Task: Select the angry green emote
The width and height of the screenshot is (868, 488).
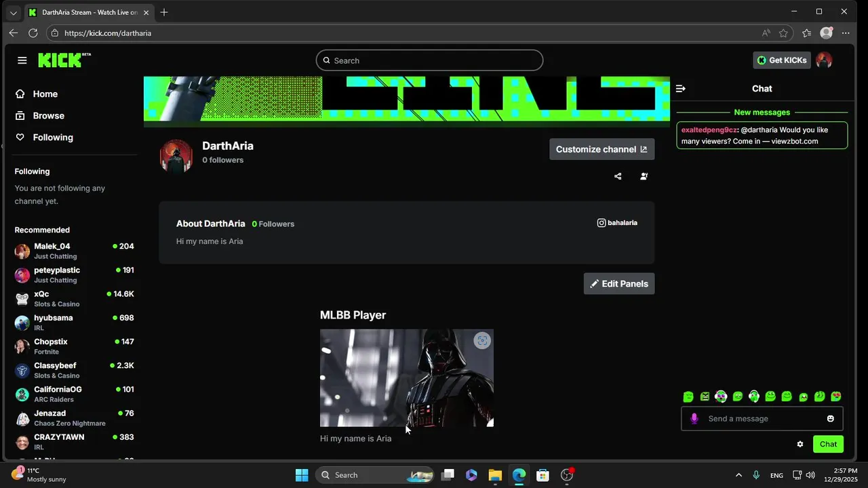Action: [x=705, y=396]
